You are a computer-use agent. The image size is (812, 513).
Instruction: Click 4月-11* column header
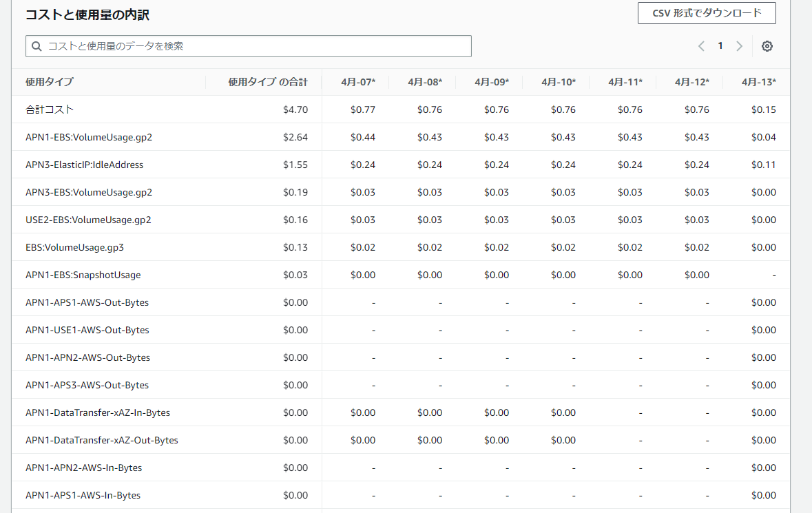[x=625, y=82]
